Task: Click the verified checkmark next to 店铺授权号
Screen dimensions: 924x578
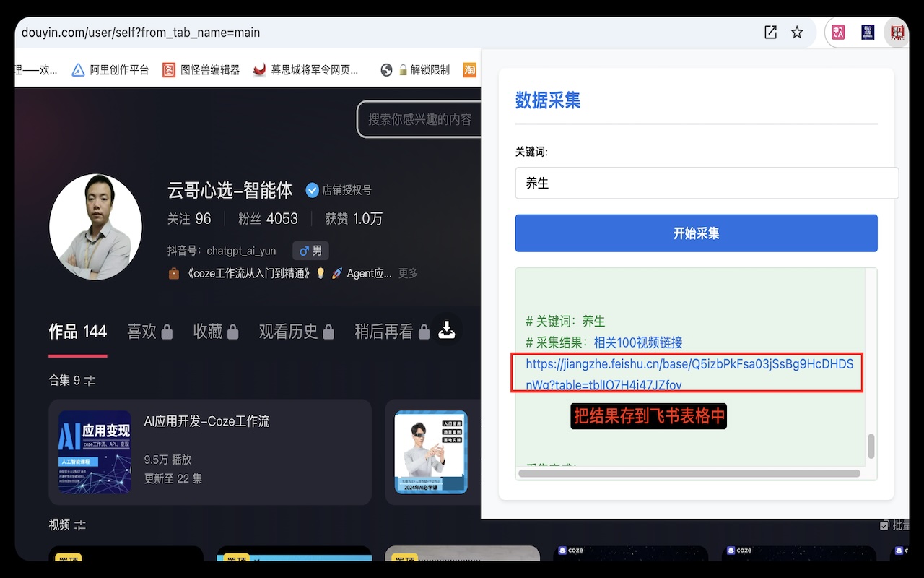Action: 312,191
